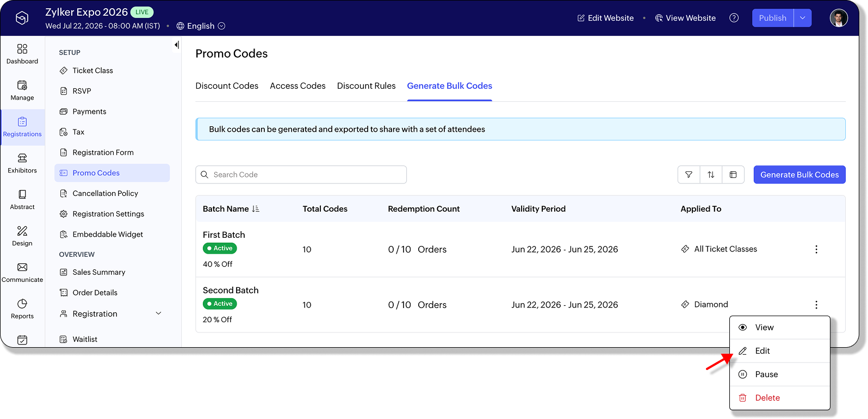Click '20 % Off' discount text
Image resolution: width=868 pixels, height=419 pixels.
point(218,320)
